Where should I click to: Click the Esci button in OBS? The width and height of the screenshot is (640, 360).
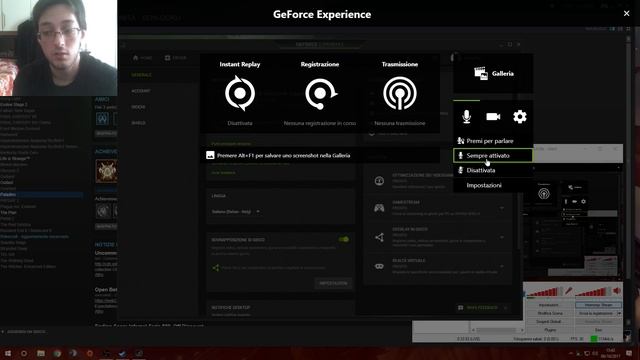[x=598, y=329]
